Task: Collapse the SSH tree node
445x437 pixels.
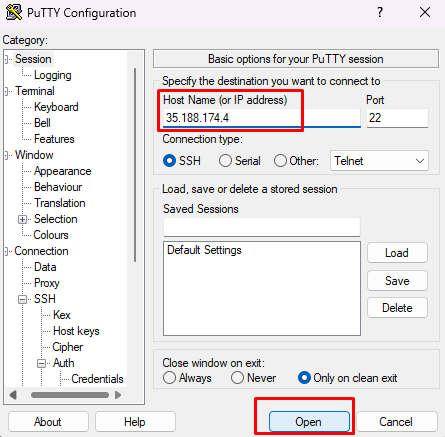Action: [22, 299]
